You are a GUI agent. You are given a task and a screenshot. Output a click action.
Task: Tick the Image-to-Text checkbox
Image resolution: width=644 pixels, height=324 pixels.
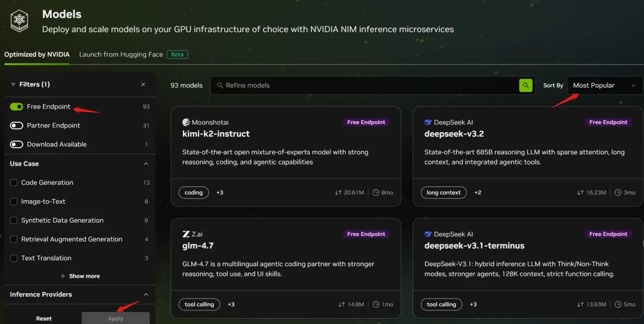tap(14, 202)
